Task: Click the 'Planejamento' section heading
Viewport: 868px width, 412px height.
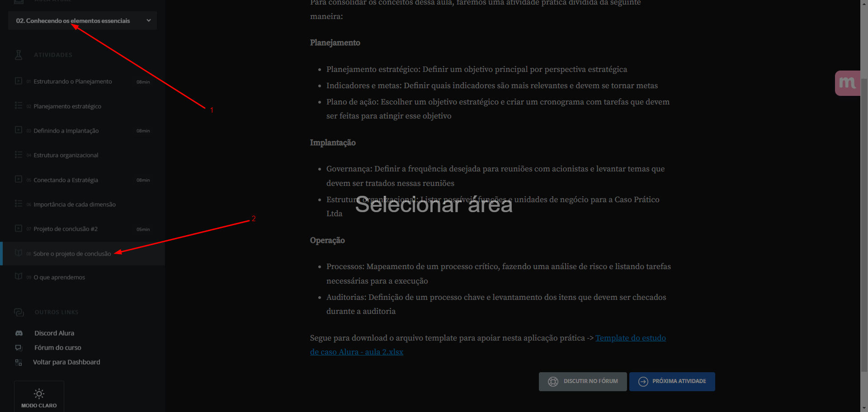Action: pos(335,43)
